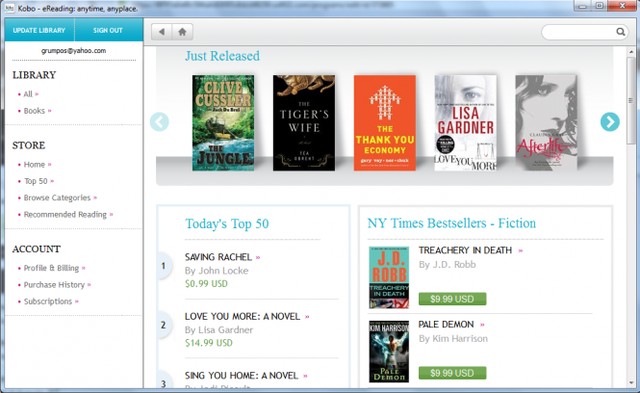This screenshot has height=393, width=640.
Task: Select Treachery in Death cover thumbnail
Action: (x=389, y=277)
